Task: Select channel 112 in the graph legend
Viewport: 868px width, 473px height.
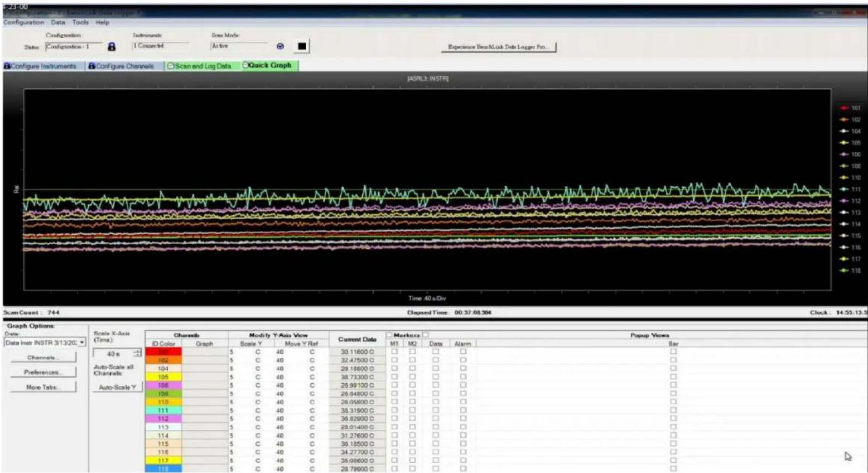Action: coord(851,201)
